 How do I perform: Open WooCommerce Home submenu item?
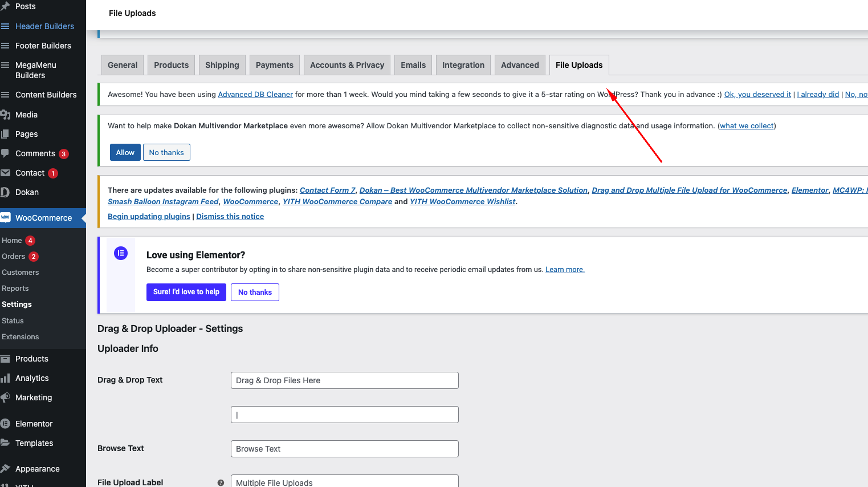(12, 241)
